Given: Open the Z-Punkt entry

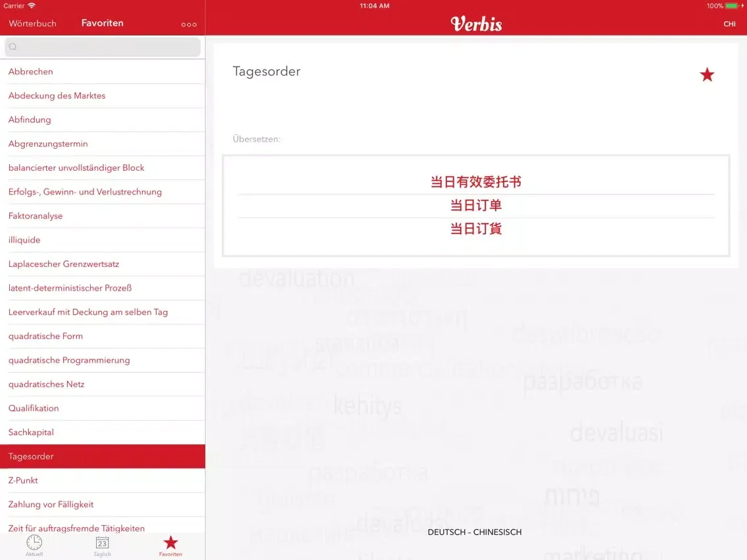Looking at the screenshot, I should coord(103,480).
